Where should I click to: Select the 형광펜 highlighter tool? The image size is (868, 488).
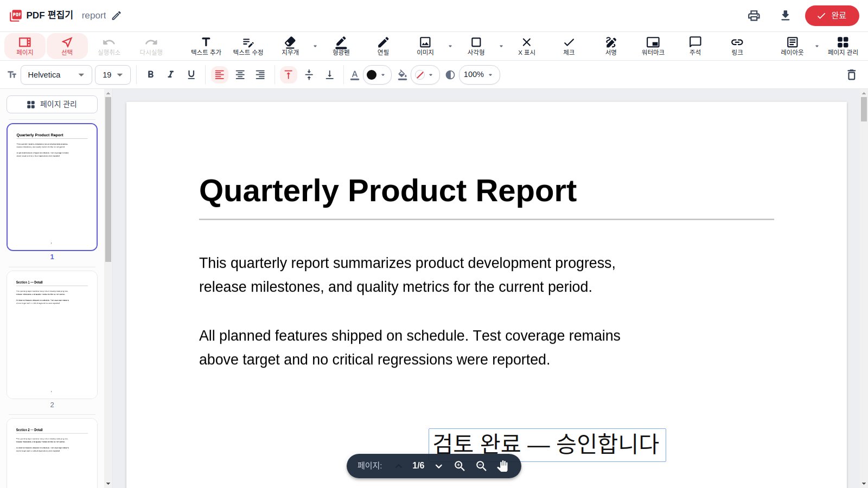coord(341,46)
